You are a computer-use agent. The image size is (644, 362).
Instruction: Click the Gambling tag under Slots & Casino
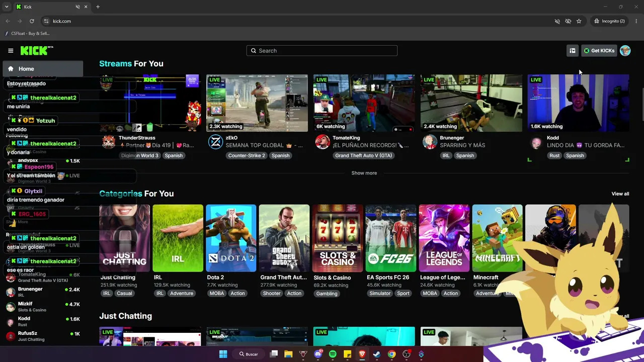pos(327,294)
